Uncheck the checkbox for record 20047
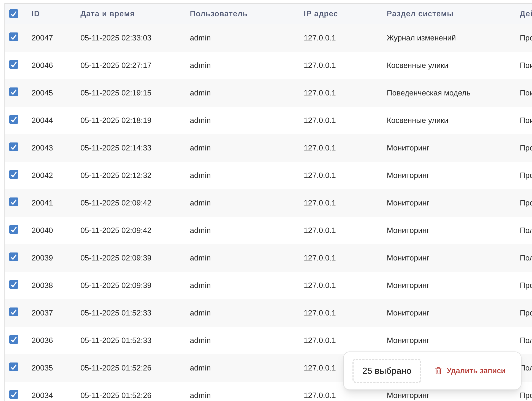 tap(14, 37)
